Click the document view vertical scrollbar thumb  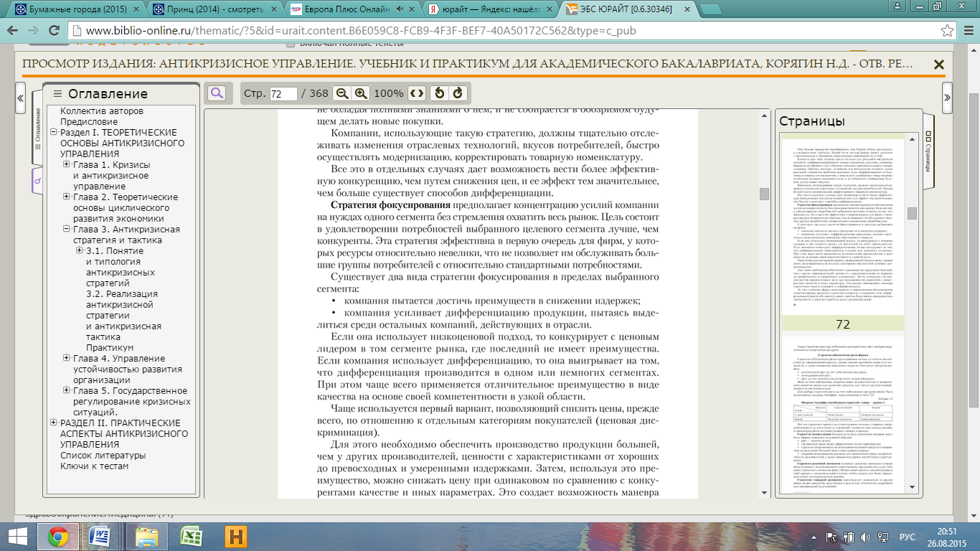(764, 194)
